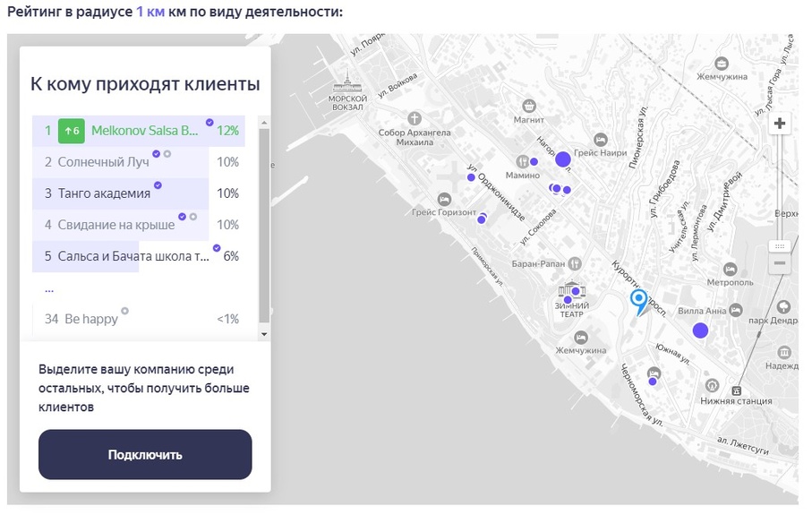Image resolution: width=812 pixels, height=515 pixels.
Task: Select Melkonov Salsa B... in ranking list
Action: [x=138, y=131]
